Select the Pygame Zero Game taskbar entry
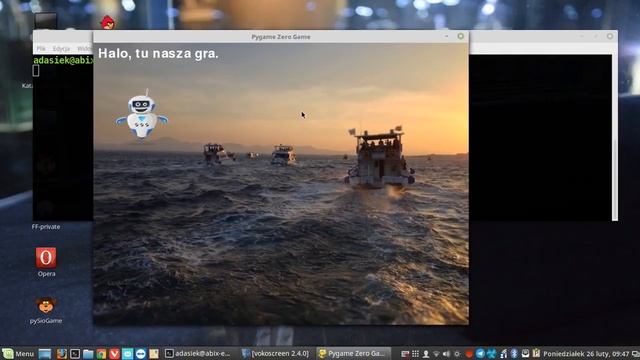 tap(354, 353)
